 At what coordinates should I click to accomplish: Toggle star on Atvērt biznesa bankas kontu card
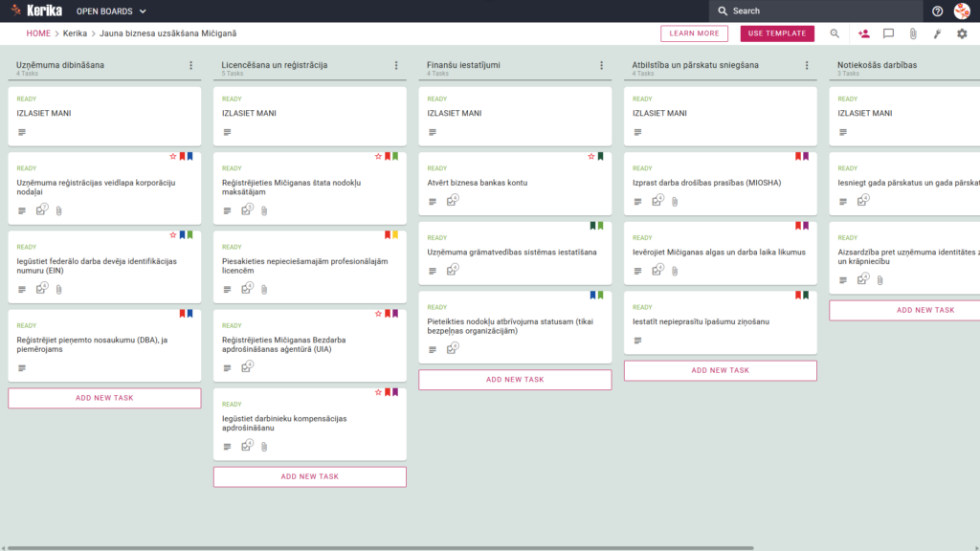(591, 156)
